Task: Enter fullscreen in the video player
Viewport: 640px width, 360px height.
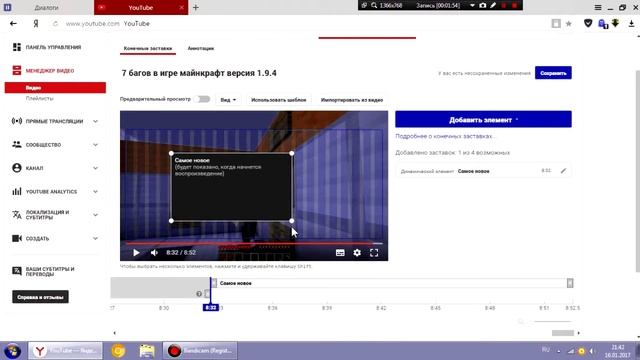Action: click(374, 253)
